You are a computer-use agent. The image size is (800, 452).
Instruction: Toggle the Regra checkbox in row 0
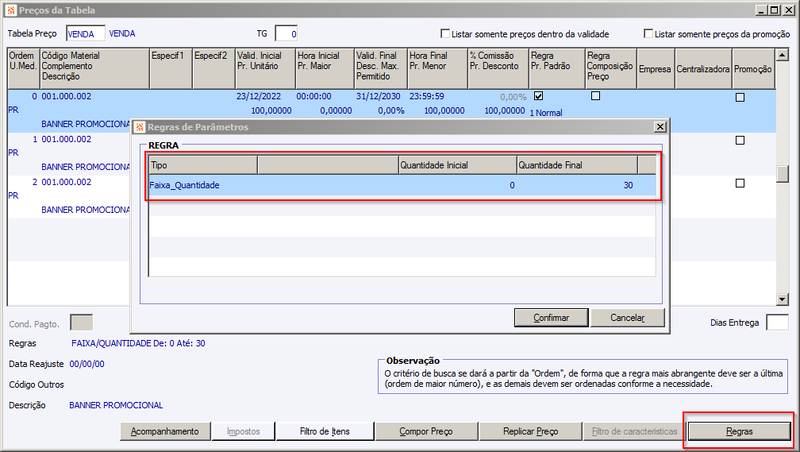click(538, 95)
